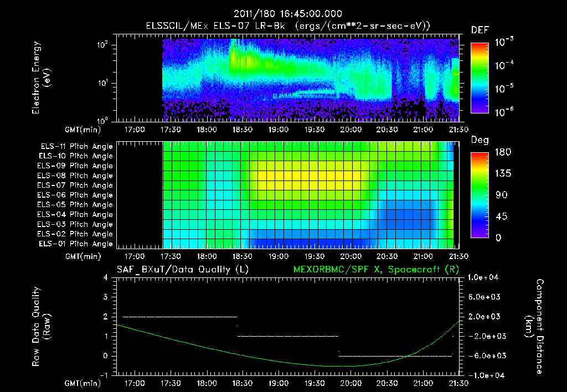Click the 1.0e+04 right axis value
This screenshot has height=392, width=567.
[483, 277]
